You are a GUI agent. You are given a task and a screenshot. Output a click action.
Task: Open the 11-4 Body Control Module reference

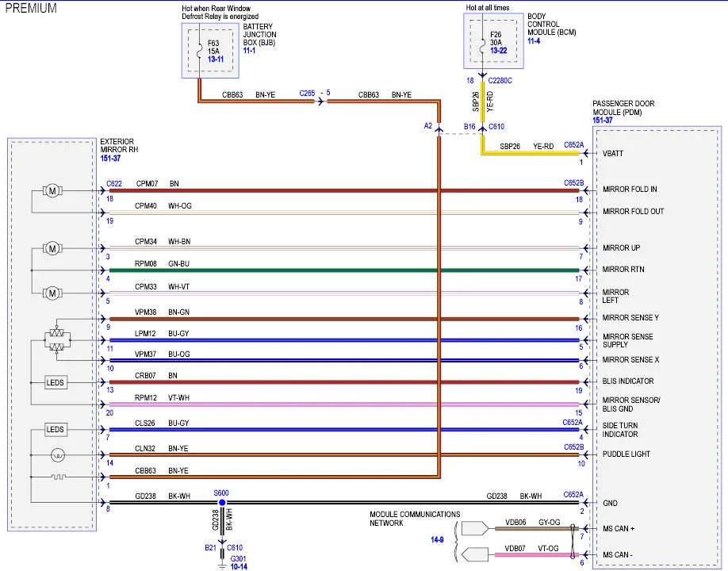pyautogui.click(x=534, y=41)
